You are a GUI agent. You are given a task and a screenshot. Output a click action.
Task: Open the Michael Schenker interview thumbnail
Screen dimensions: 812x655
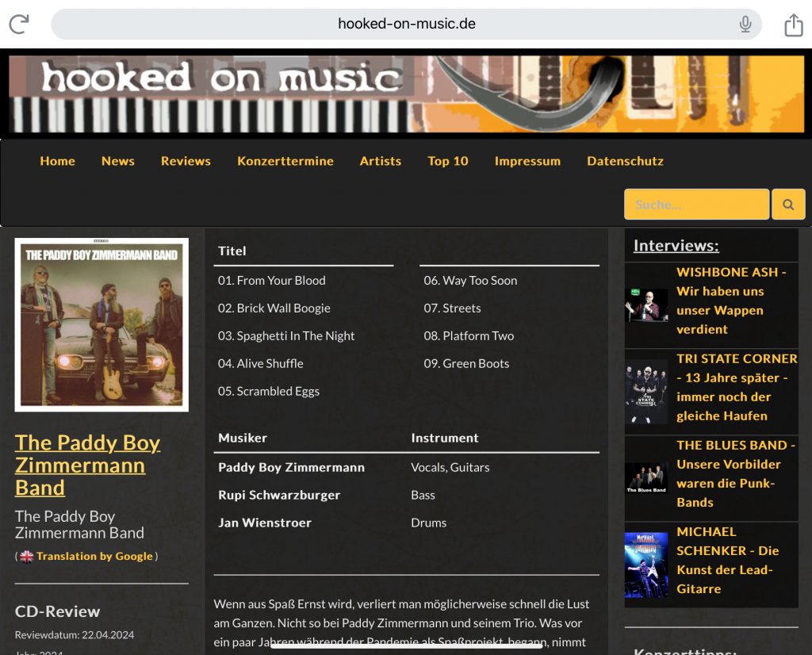645,565
